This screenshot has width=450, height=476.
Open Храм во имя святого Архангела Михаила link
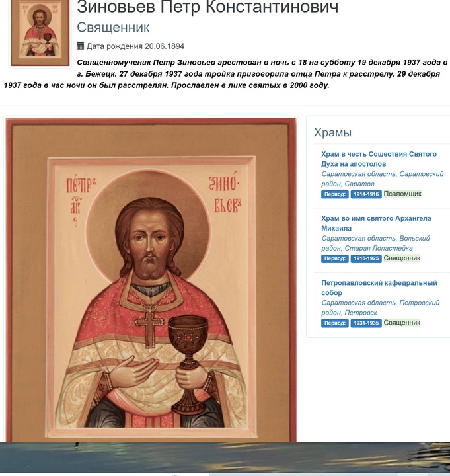click(x=376, y=223)
